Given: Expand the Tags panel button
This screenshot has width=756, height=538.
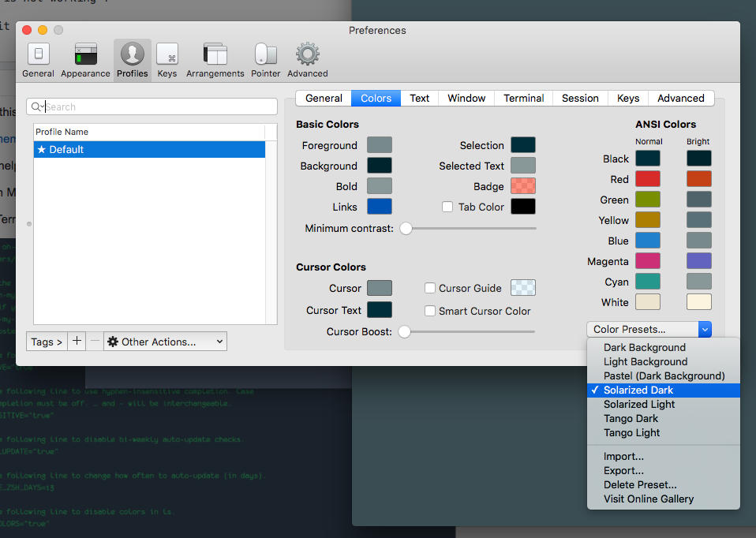Looking at the screenshot, I should point(47,342).
